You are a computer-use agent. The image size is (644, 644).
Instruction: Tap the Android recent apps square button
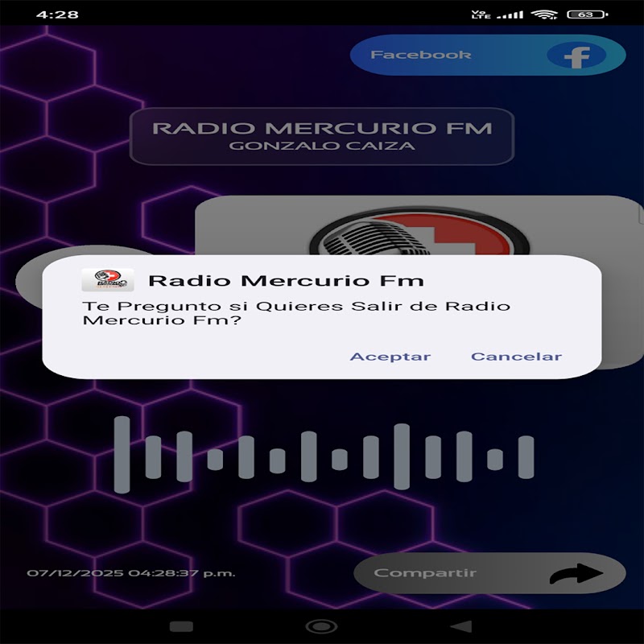coord(181,626)
